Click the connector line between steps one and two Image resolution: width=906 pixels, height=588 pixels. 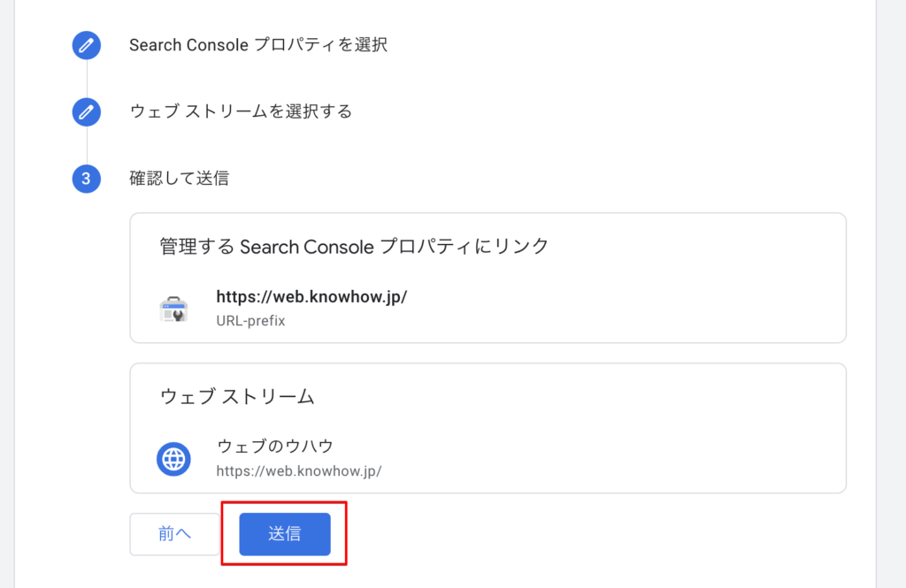point(87,79)
